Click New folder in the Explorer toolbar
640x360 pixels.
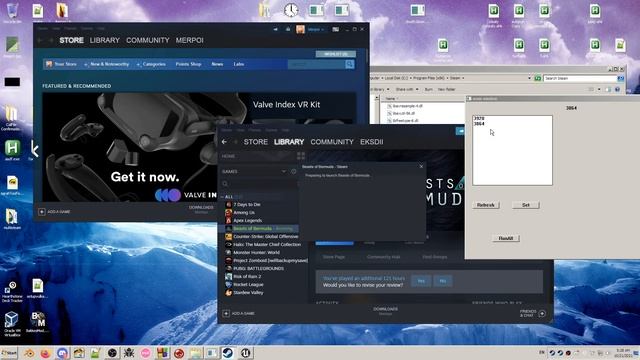tap(447, 89)
